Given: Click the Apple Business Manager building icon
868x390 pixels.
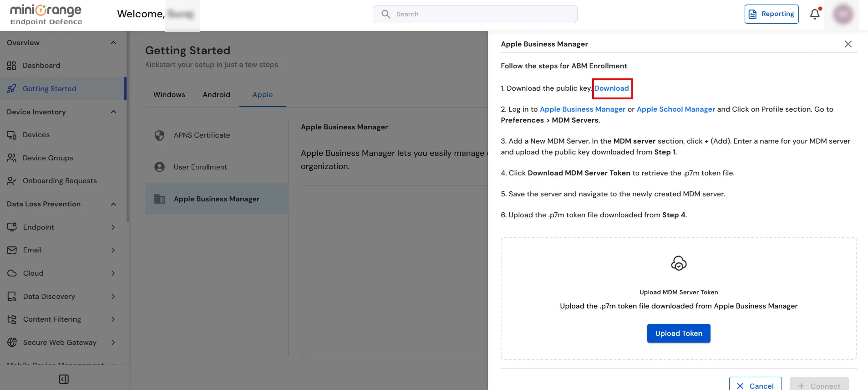Looking at the screenshot, I should [x=159, y=199].
